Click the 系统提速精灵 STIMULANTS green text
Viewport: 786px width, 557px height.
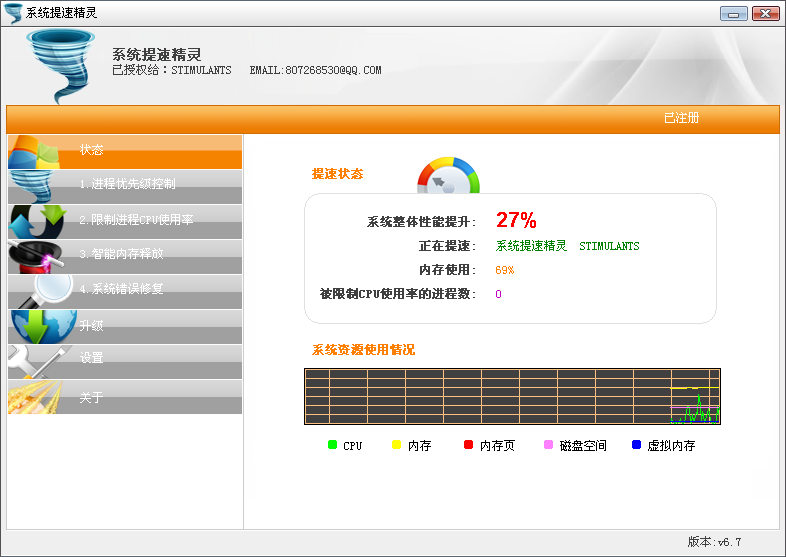567,246
